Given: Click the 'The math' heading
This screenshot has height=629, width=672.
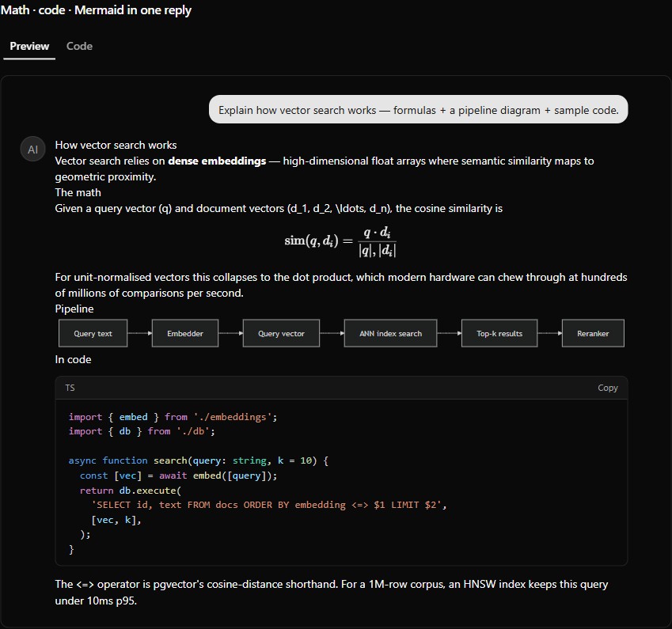Looking at the screenshot, I should tap(78, 193).
